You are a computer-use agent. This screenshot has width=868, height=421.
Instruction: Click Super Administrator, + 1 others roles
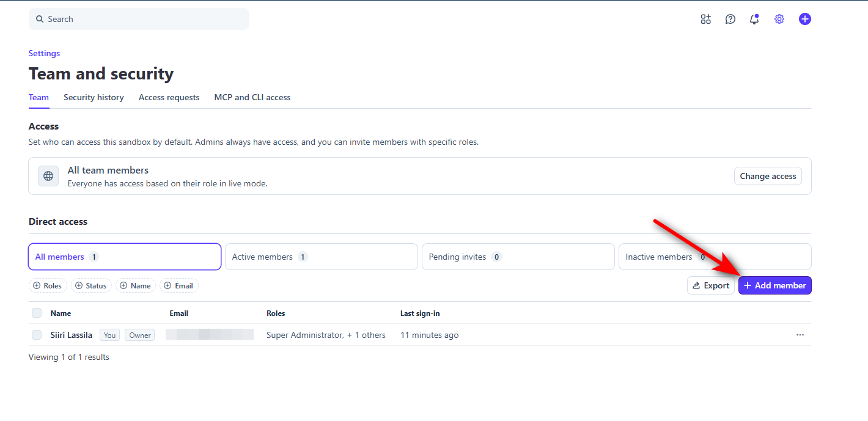(x=326, y=335)
